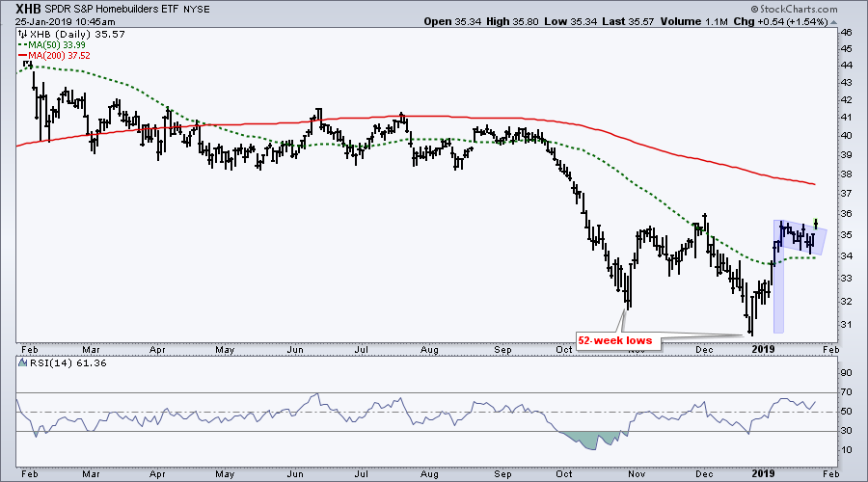Click the Apr label under the RSI panel

[158, 473]
